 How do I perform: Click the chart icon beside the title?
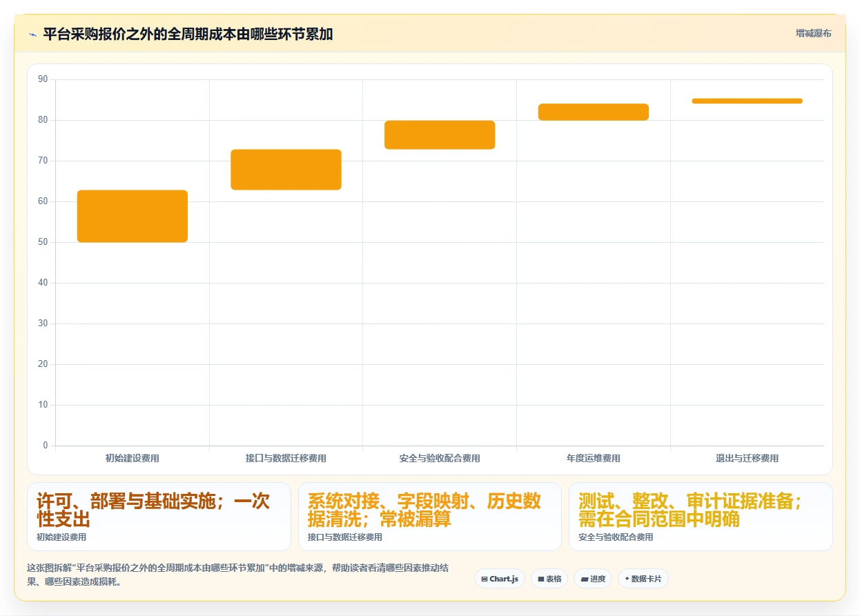pos(32,34)
